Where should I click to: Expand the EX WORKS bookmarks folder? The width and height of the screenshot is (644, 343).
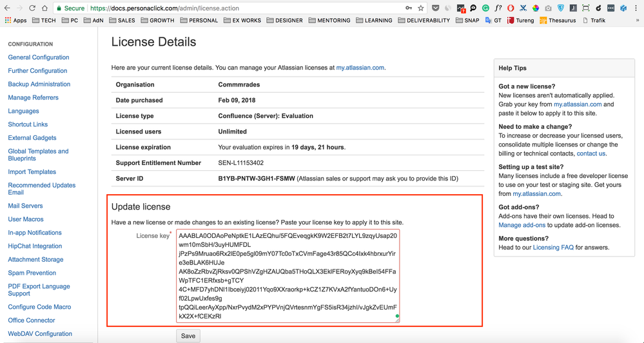[242, 20]
